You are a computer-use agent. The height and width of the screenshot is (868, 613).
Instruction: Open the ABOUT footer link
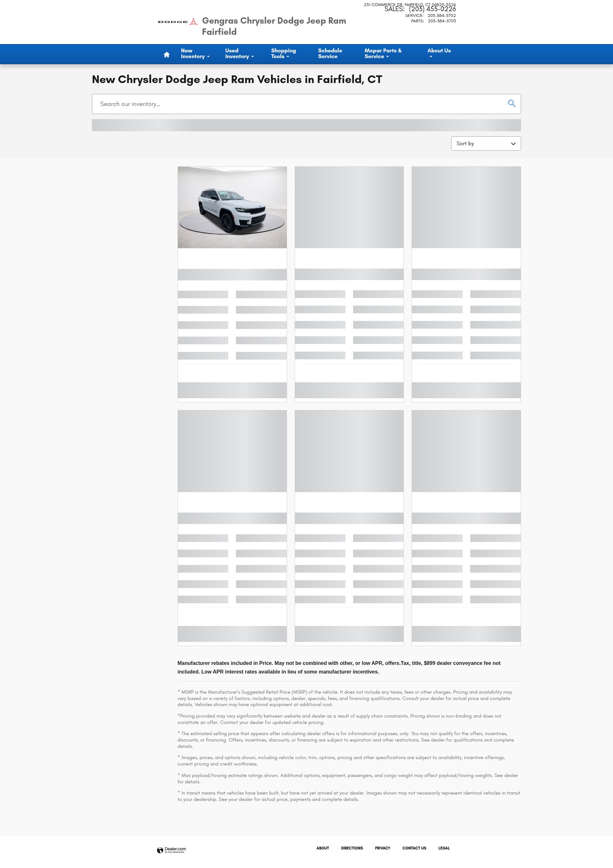(322, 848)
